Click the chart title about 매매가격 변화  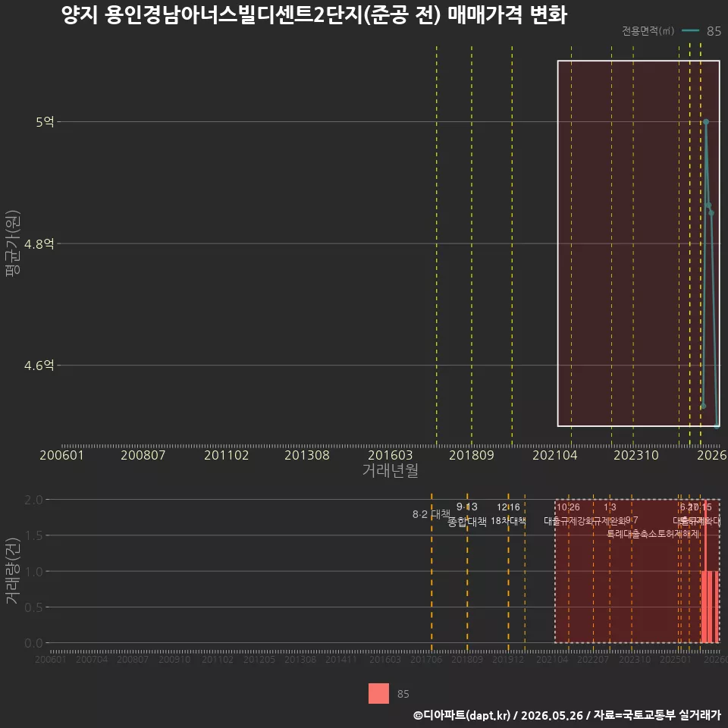click(314, 15)
